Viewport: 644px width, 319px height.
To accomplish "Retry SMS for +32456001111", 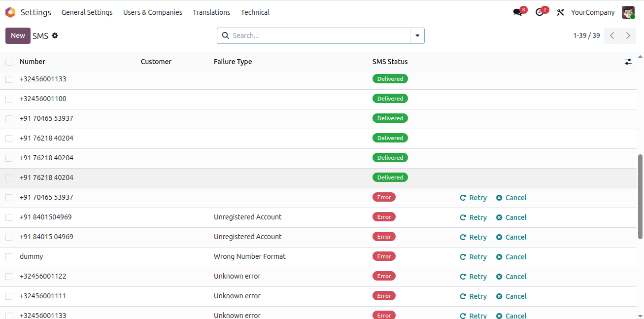I will tap(473, 296).
